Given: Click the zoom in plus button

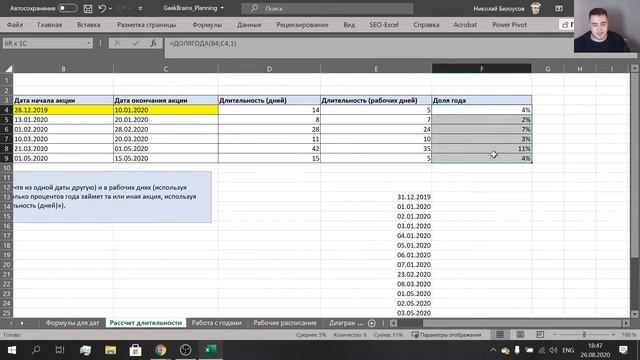Looking at the screenshot, I should (x=613, y=335).
